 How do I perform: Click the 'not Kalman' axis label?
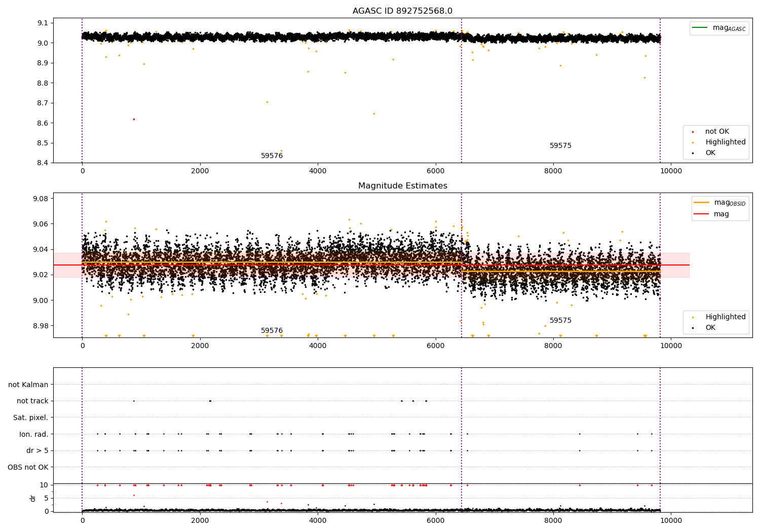[x=28, y=385]
